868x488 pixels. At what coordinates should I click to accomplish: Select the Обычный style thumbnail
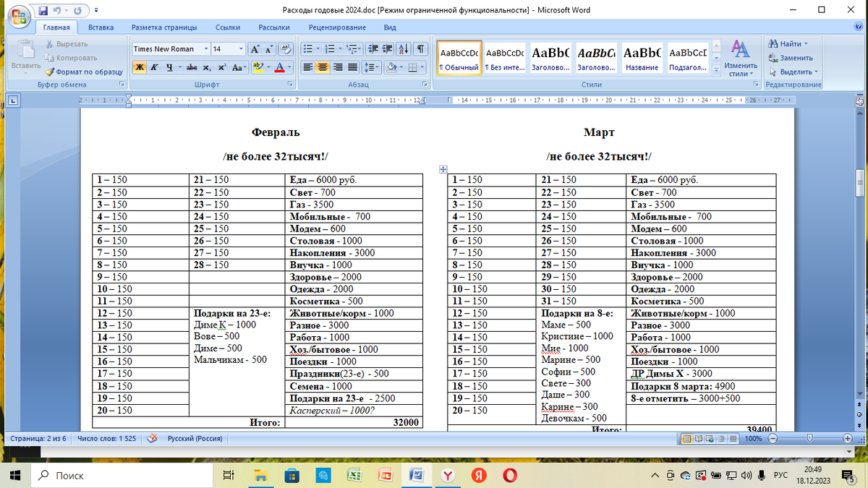459,57
